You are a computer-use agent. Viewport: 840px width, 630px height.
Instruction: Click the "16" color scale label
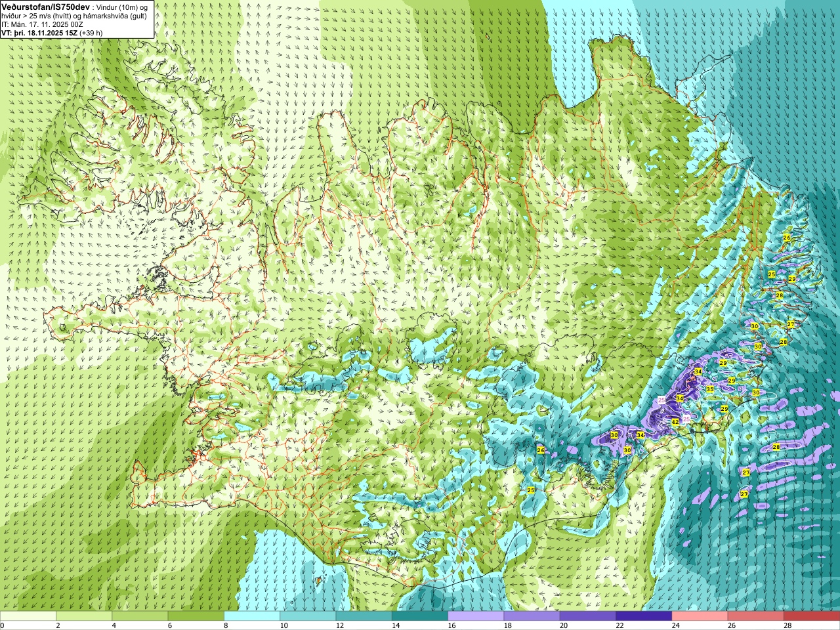click(x=452, y=625)
